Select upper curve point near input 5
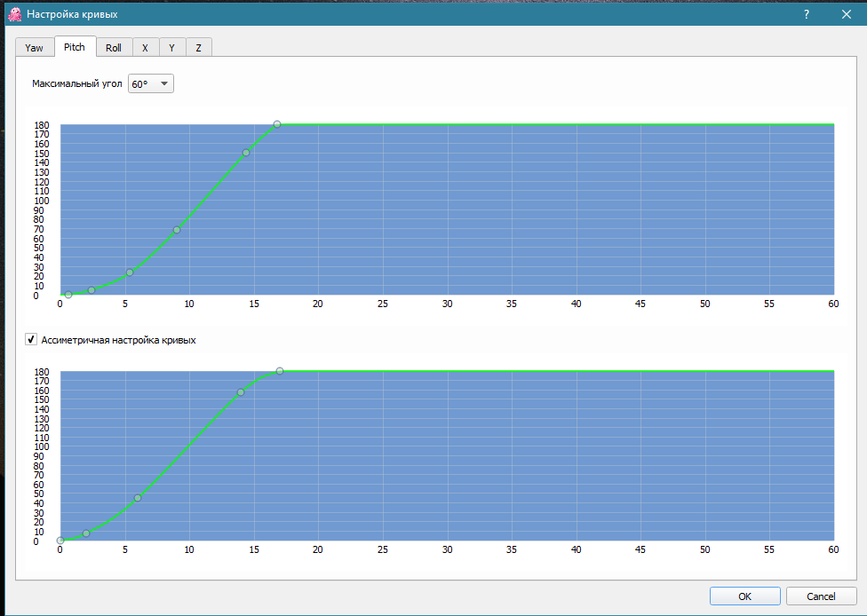This screenshot has width=867, height=616. (x=130, y=272)
